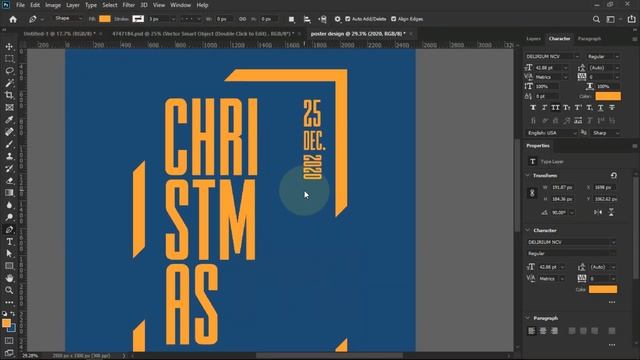This screenshot has width=640, height=360.
Task: Select the Hand tool
Action: (x=9, y=278)
